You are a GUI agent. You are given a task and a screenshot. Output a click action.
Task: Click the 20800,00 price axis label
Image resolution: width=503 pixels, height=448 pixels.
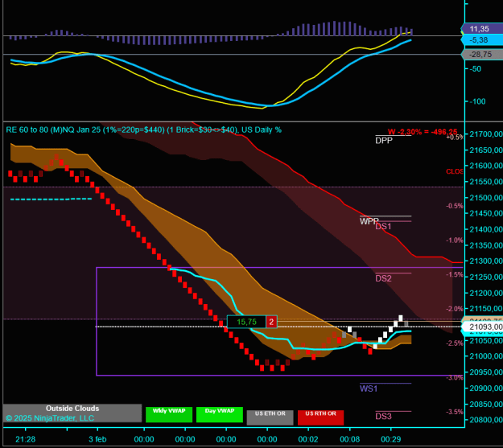(x=485, y=420)
